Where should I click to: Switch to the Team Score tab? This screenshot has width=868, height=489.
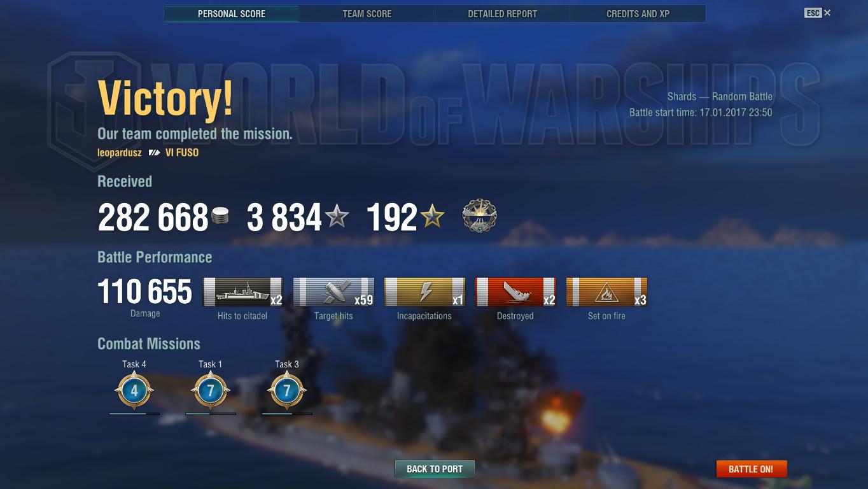(x=367, y=13)
